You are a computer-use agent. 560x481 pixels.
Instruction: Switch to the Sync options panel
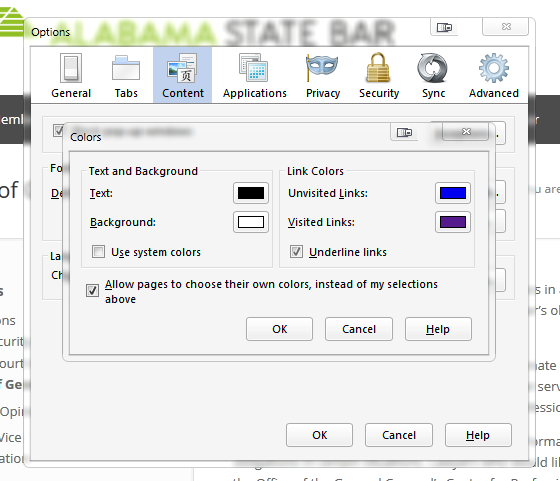point(433,76)
